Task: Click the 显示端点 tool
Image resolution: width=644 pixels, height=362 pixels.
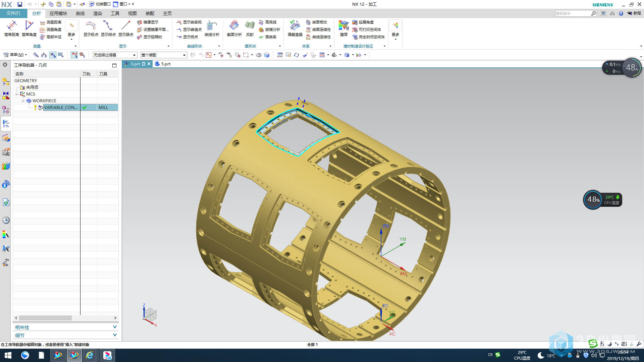Action: click(125, 28)
